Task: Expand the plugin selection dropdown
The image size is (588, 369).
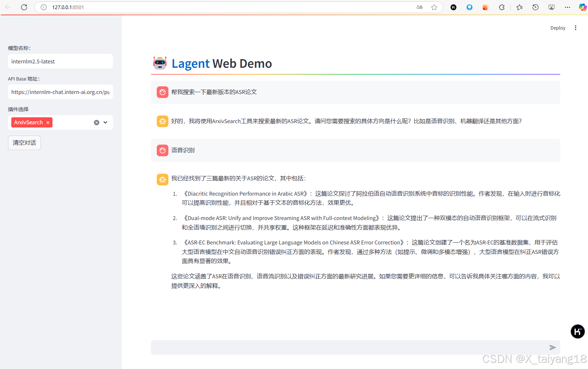Action: (105, 122)
